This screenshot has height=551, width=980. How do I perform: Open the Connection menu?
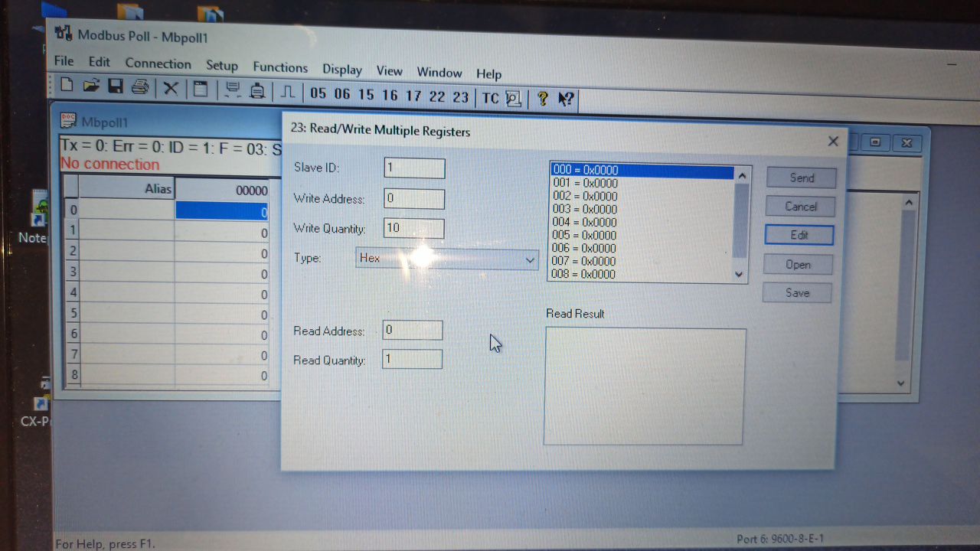(x=158, y=64)
